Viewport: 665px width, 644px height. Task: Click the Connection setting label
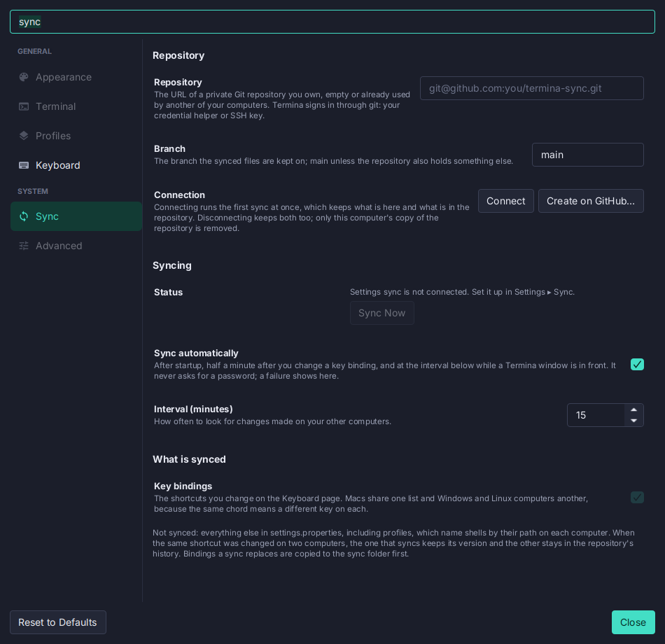179,195
